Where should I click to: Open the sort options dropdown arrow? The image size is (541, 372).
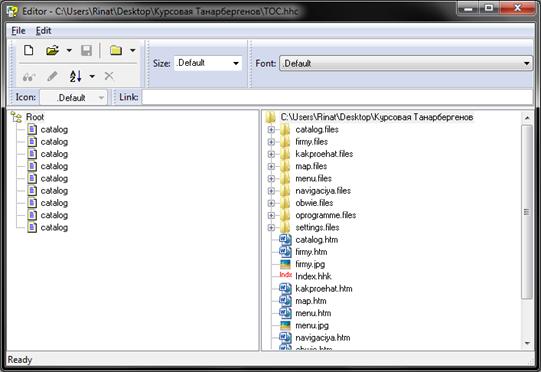click(x=92, y=76)
